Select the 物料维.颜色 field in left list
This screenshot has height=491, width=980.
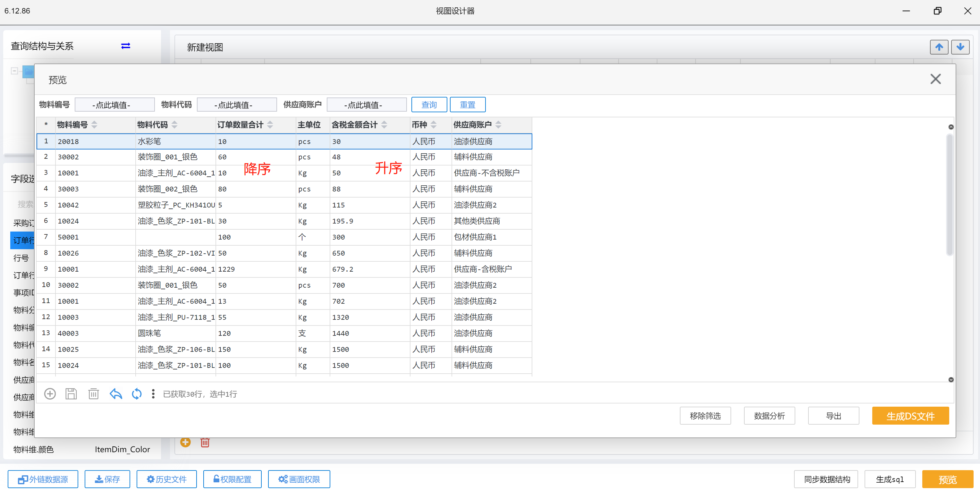click(33, 449)
